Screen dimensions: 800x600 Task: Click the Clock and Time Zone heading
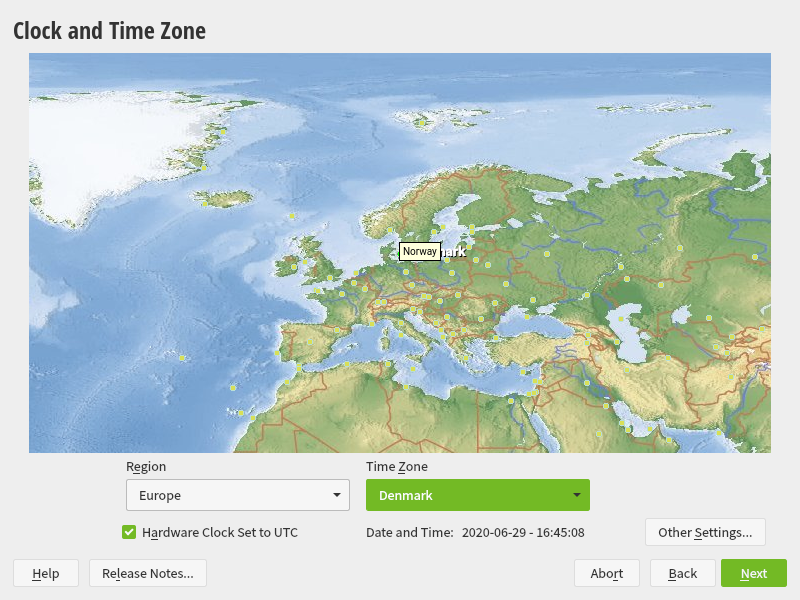tap(109, 31)
